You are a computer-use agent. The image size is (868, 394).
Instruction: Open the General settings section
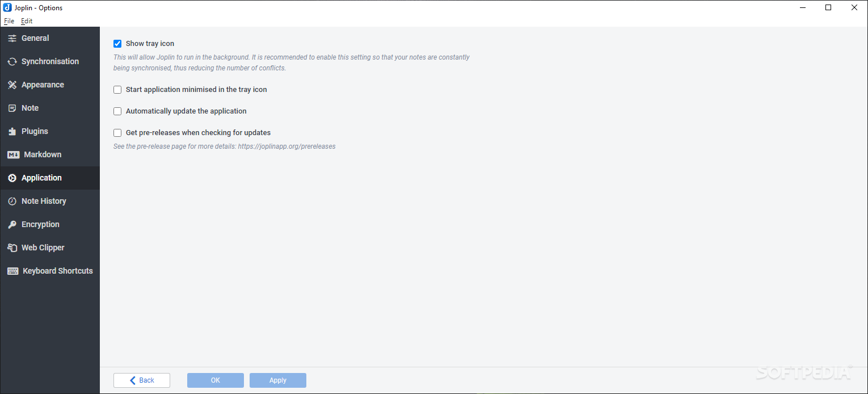click(50, 38)
